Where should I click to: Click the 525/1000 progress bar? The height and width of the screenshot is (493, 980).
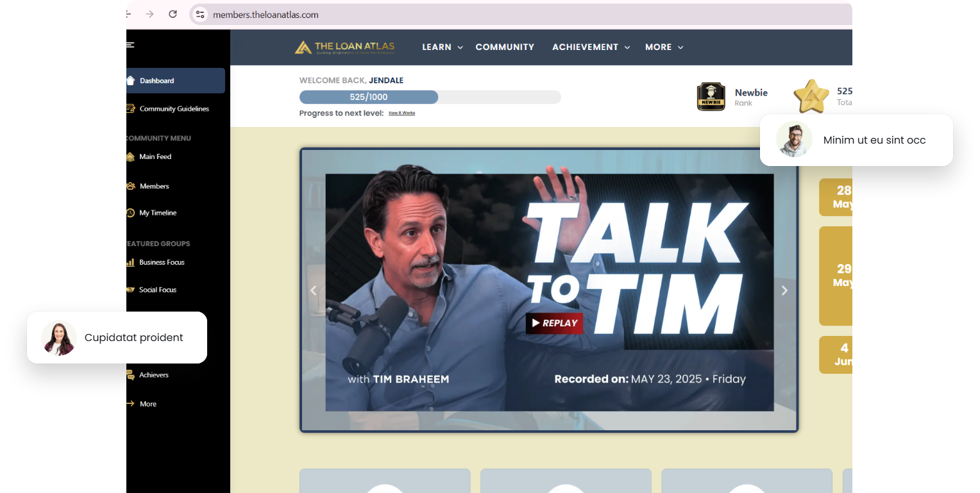pos(430,97)
